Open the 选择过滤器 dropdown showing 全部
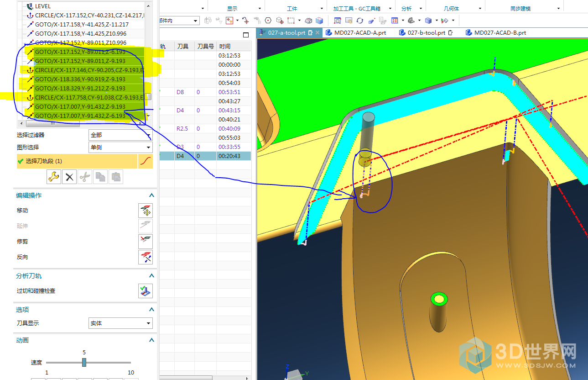Viewport: 588px width, 380px height. [x=120, y=135]
